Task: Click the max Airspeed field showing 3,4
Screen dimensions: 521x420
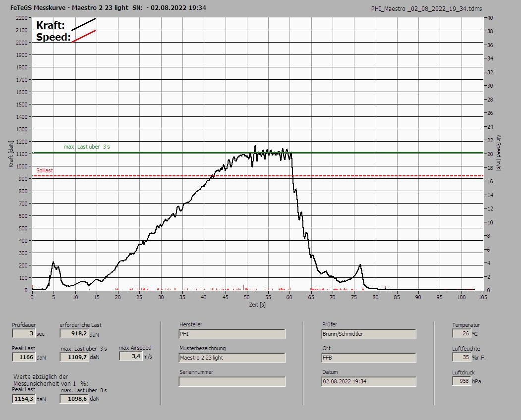Action: pyautogui.click(x=130, y=356)
